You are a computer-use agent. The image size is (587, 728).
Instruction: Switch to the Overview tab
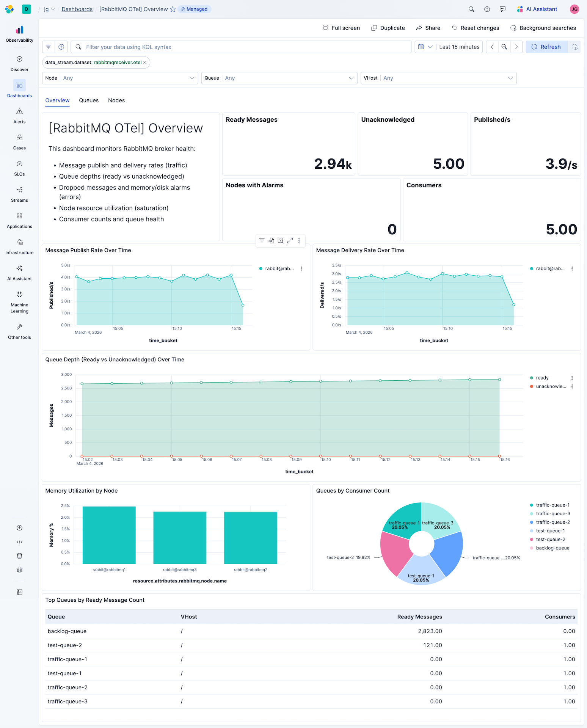[58, 100]
